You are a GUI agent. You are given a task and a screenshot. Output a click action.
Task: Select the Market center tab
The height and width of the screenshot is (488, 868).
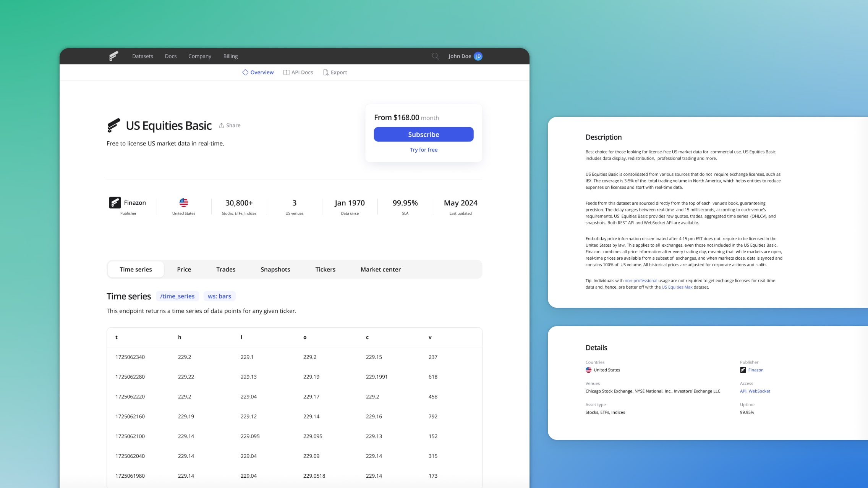point(381,269)
